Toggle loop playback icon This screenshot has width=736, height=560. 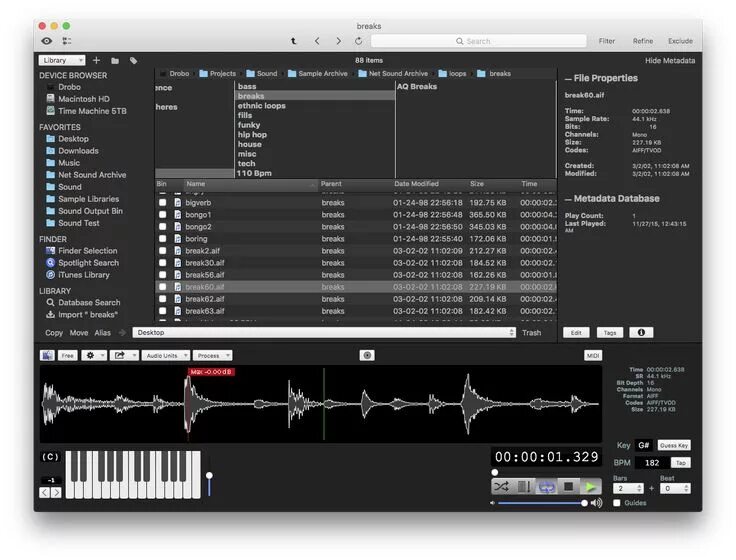(x=546, y=487)
